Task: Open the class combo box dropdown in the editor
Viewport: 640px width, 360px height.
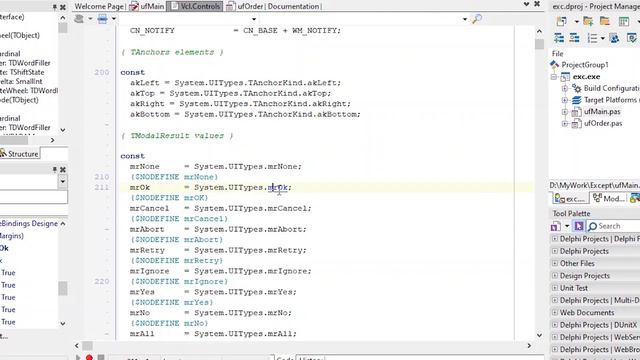Action: [x=254, y=19]
